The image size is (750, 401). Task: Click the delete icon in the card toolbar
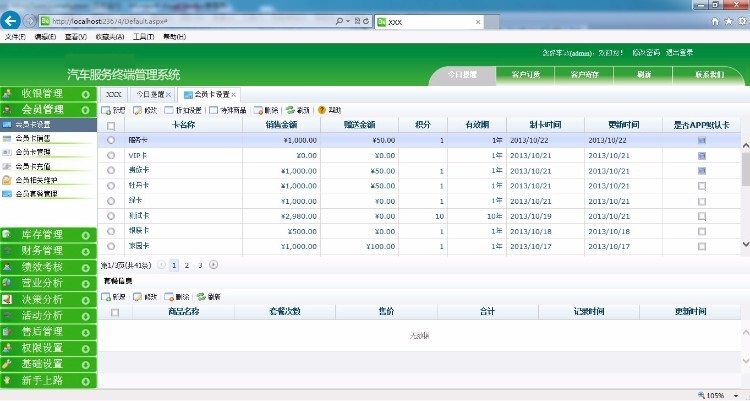pyautogui.click(x=259, y=110)
